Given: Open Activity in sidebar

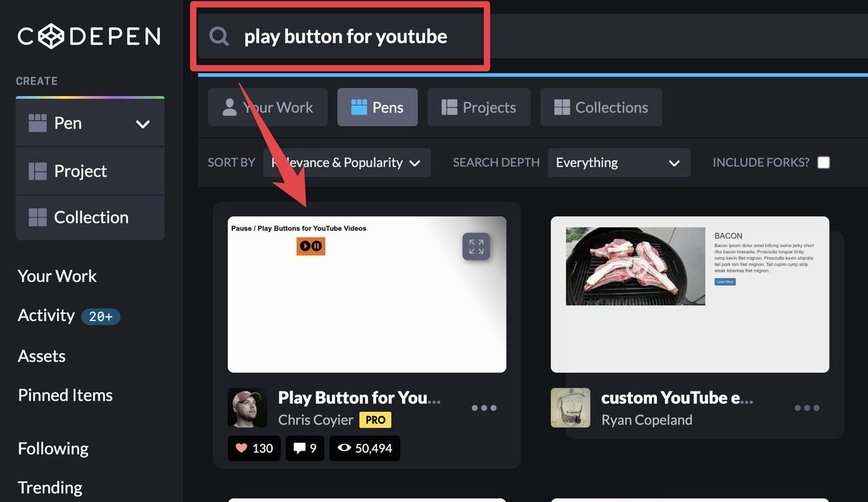Looking at the screenshot, I should click(x=46, y=315).
